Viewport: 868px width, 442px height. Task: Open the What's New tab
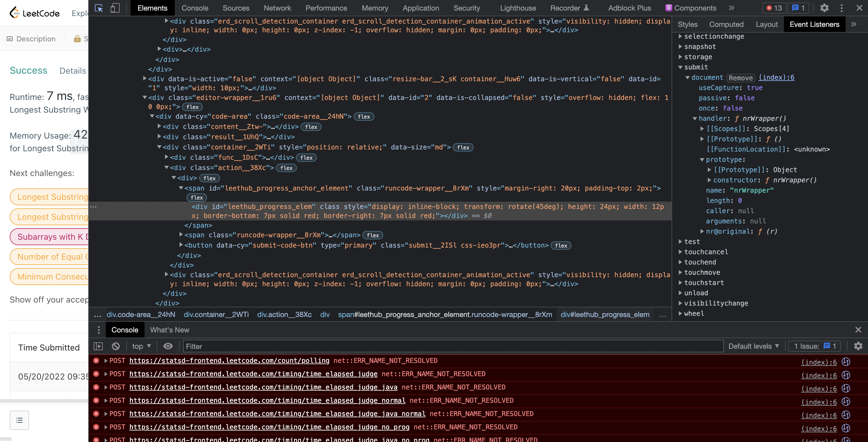coord(170,330)
